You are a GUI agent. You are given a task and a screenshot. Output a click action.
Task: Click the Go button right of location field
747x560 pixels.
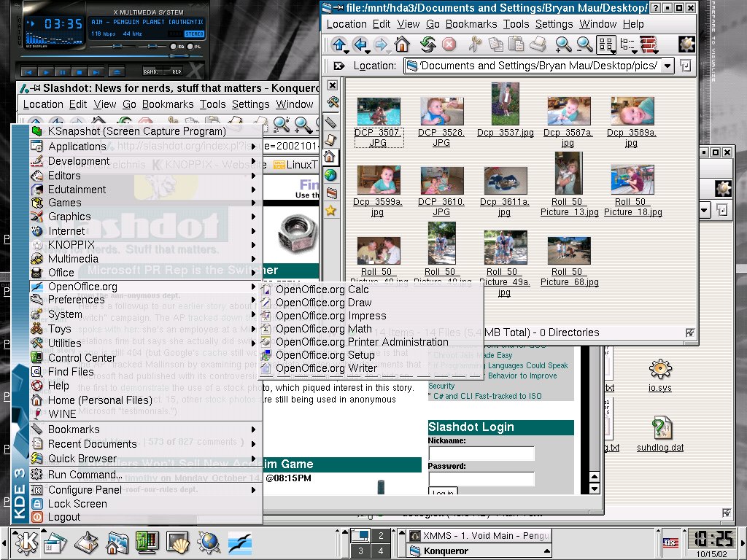click(685, 66)
